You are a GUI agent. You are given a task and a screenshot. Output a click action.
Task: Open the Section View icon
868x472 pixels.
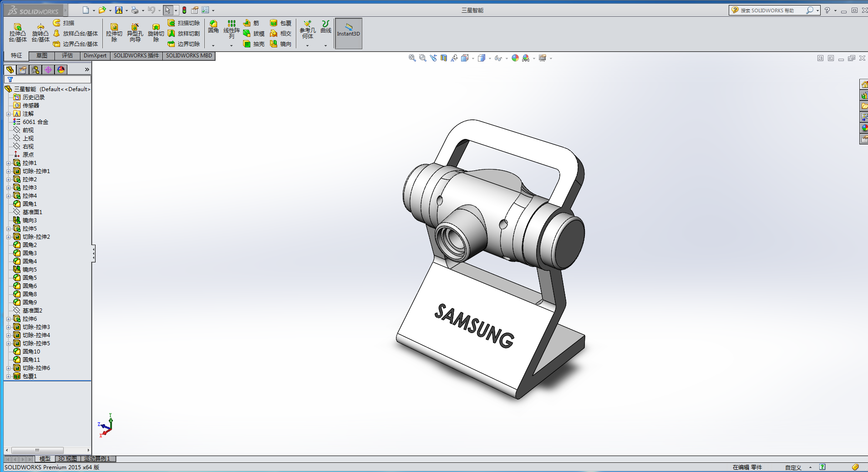click(x=444, y=58)
